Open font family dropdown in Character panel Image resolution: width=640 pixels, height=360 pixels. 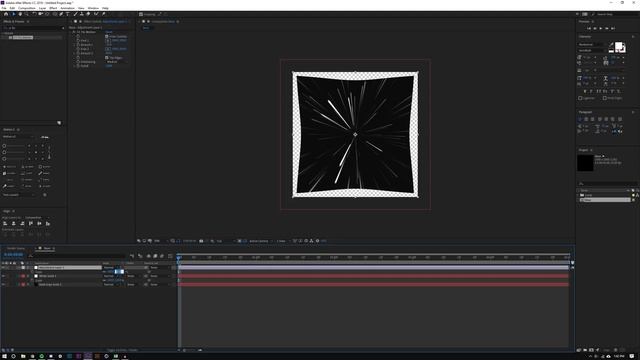[x=591, y=44]
